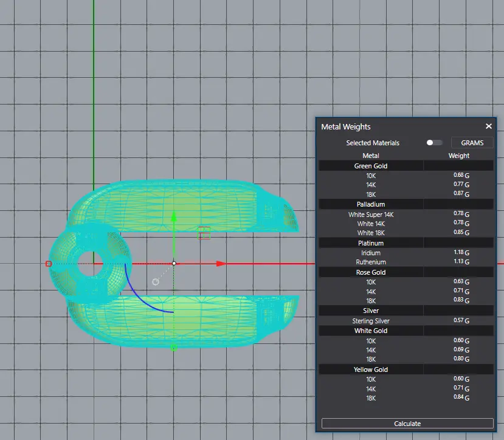Click the green Y-axis gumball arrow

click(174, 217)
